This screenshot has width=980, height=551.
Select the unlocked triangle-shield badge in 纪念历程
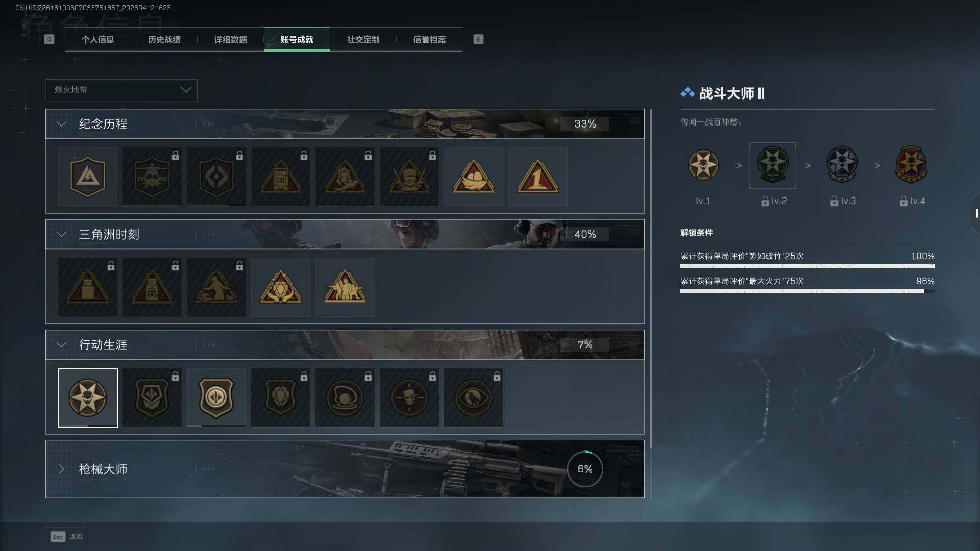coord(87,177)
